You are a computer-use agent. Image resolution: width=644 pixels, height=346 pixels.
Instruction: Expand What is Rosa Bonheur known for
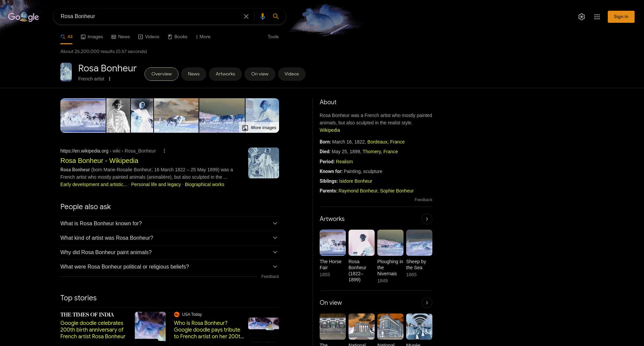coord(170,224)
